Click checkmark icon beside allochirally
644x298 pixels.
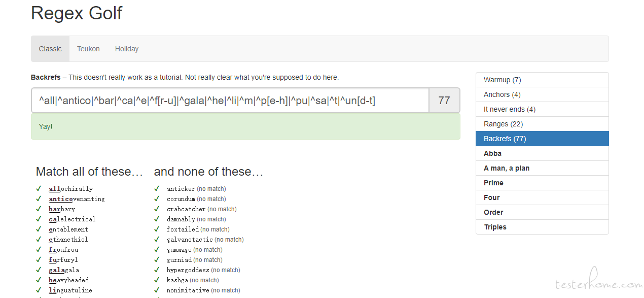pyautogui.click(x=39, y=188)
